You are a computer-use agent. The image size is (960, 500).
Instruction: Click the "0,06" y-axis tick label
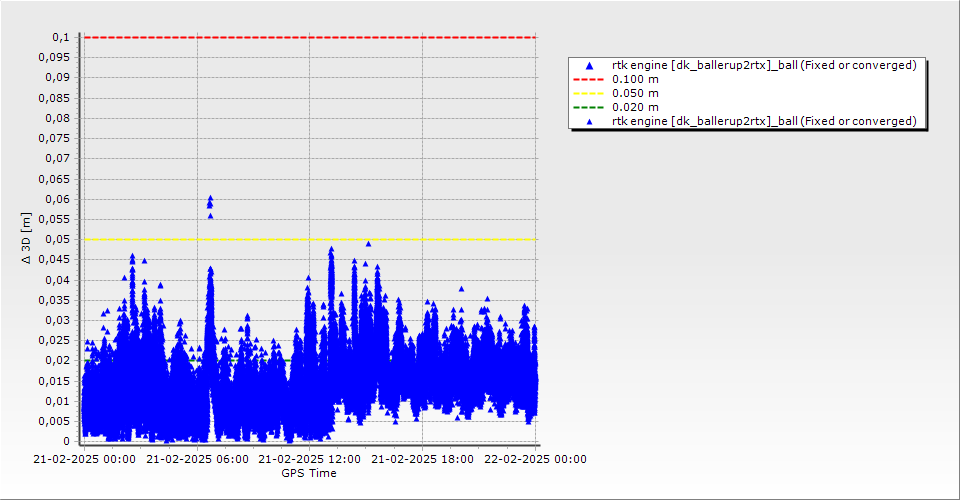(x=58, y=200)
